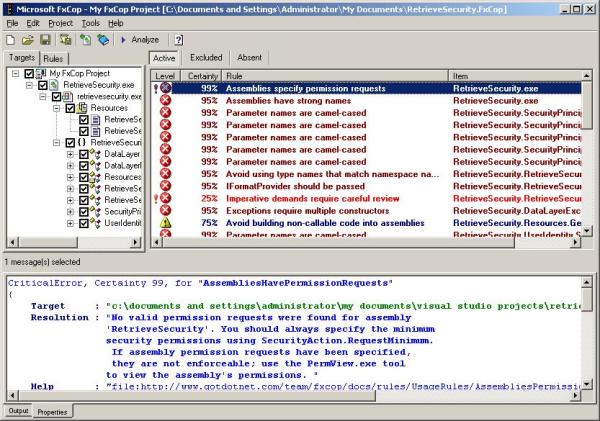Click error icon for Assemblies have strong names
Screen dimensions: 600x421
[x=165, y=101]
